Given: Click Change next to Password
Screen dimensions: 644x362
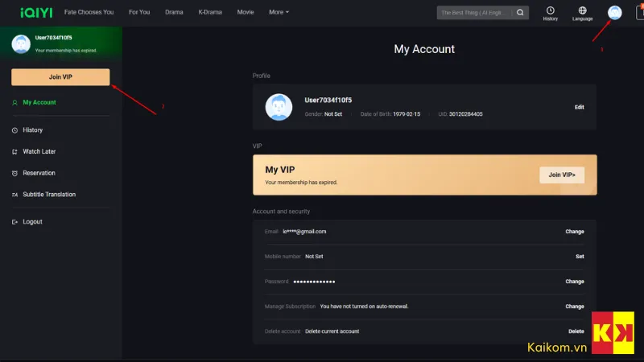Looking at the screenshot, I should click(575, 282).
